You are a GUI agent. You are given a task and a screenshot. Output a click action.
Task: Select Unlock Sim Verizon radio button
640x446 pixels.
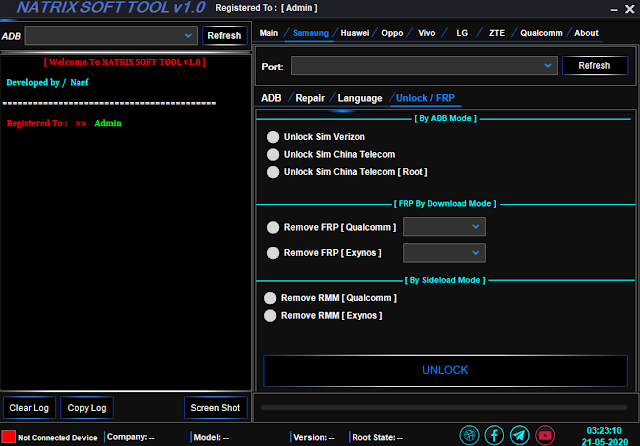(273, 137)
